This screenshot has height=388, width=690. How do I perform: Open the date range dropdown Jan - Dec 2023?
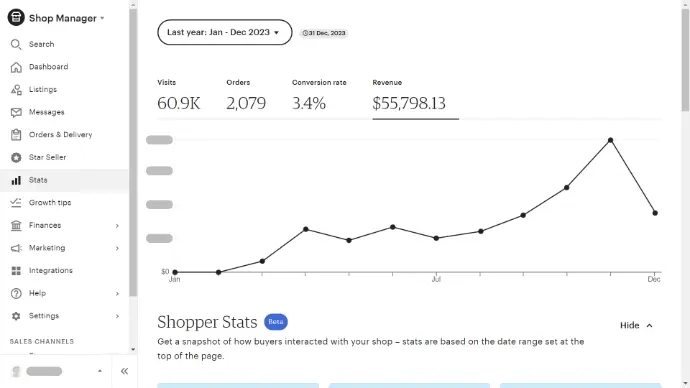[x=224, y=32]
